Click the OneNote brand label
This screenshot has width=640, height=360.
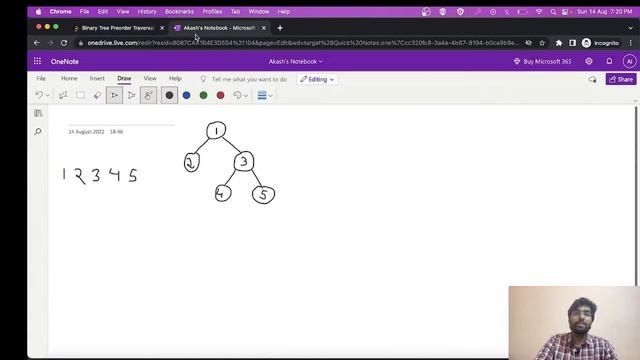pos(64,61)
